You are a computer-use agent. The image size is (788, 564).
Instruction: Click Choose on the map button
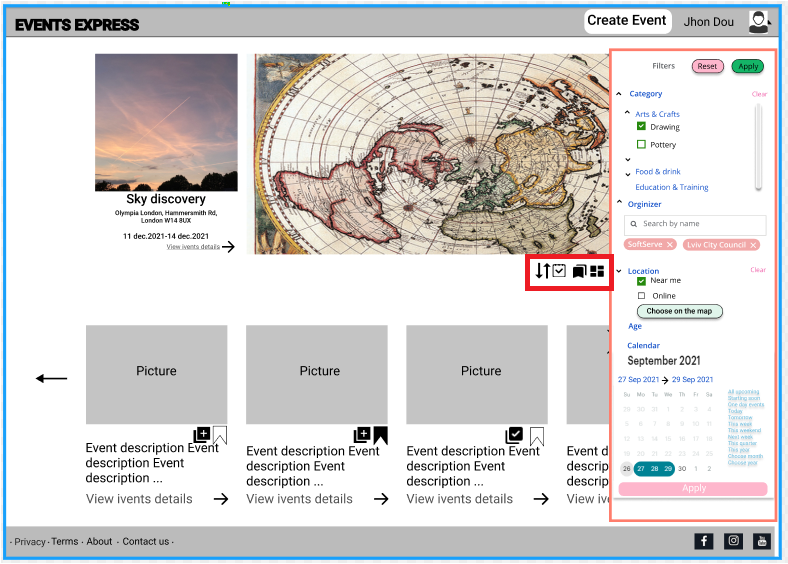click(679, 311)
